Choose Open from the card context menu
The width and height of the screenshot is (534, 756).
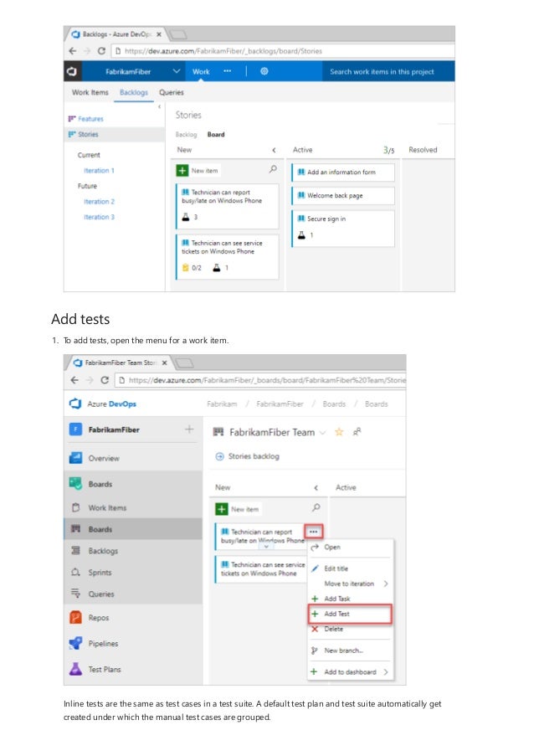(x=351, y=548)
